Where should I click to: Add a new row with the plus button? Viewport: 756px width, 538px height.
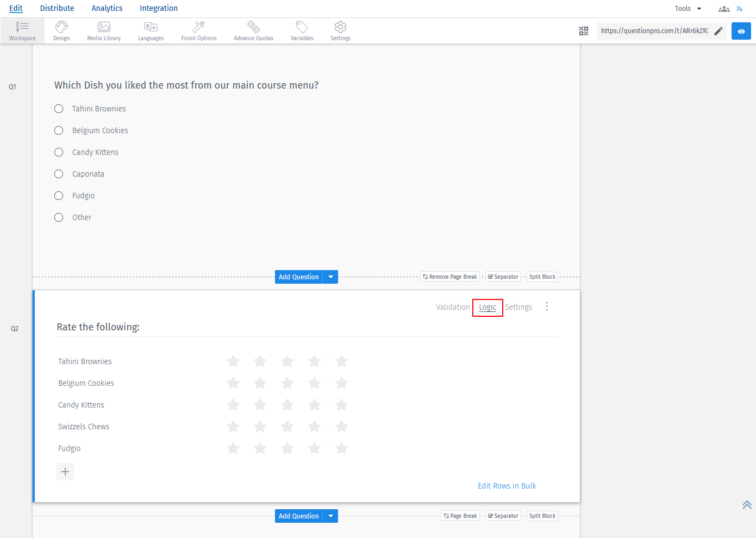[65, 472]
